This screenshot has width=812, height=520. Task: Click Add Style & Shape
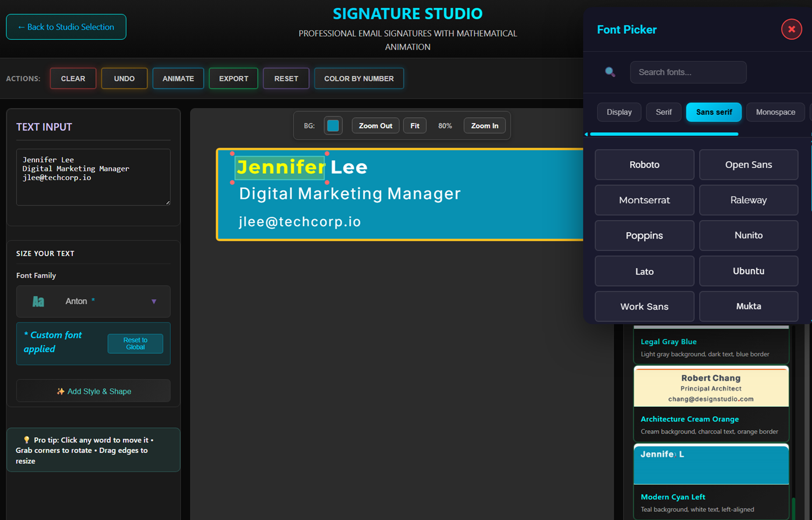point(93,391)
